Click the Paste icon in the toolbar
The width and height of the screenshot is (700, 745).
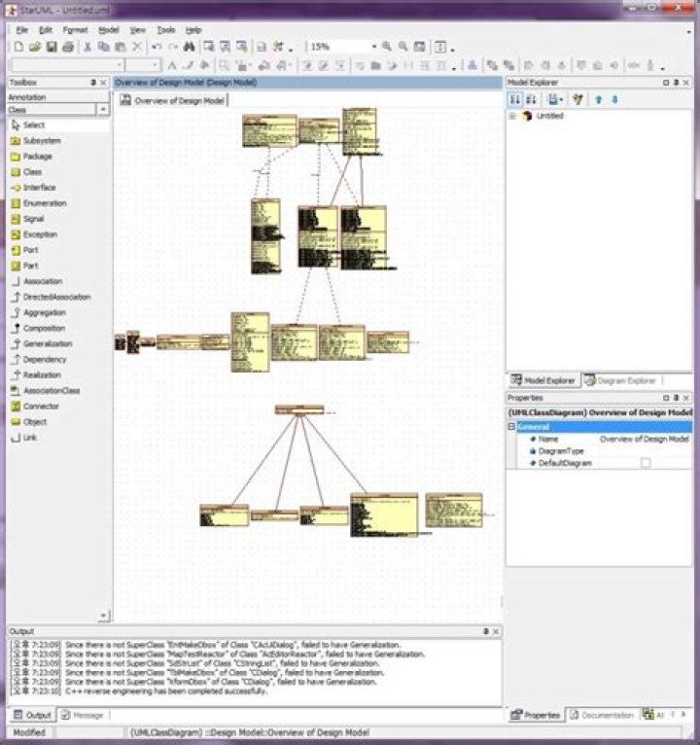click(121, 47)
